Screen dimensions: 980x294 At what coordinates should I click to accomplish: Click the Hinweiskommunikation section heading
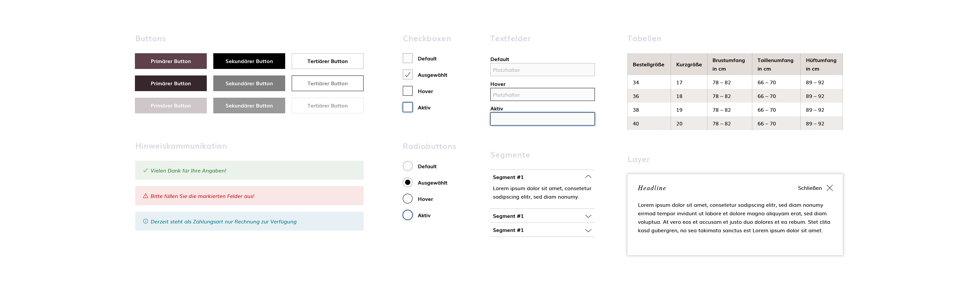[x=181, y=146]
